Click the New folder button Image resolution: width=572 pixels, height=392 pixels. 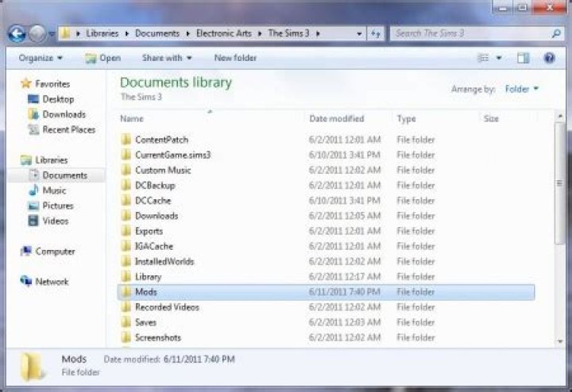coord(235,58)
